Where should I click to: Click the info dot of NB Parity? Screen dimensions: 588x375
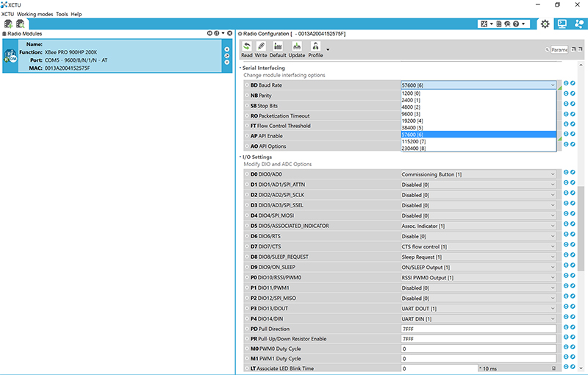point(247,96)
